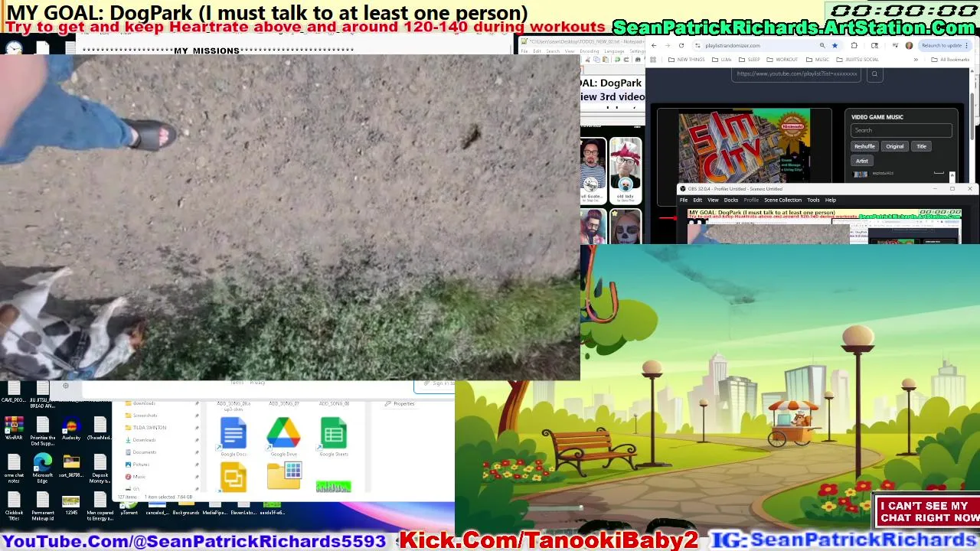Select the Permanent Makeup id desktop file
This screenshot has height=551, width=980.
point(43,505)
